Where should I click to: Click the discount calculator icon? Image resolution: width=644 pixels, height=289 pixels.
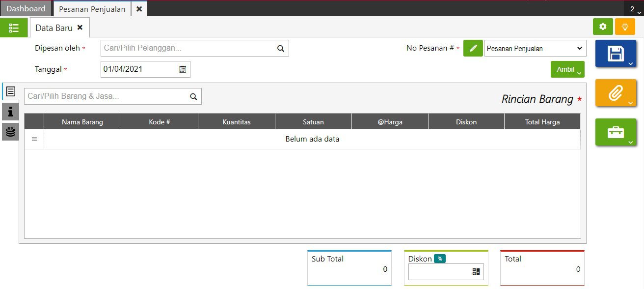coord(476,272)
